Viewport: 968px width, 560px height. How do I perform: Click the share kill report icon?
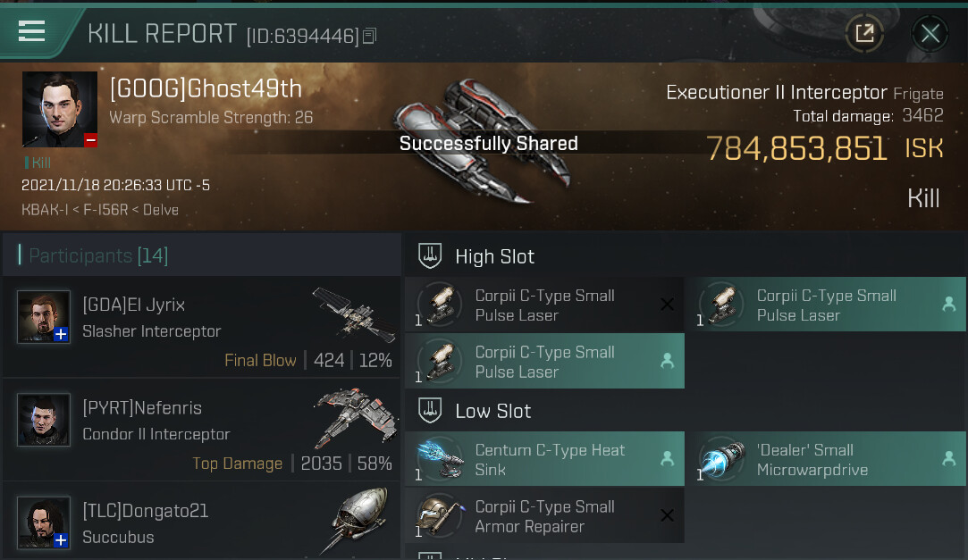pyautogui.click(x=864, y=33)
